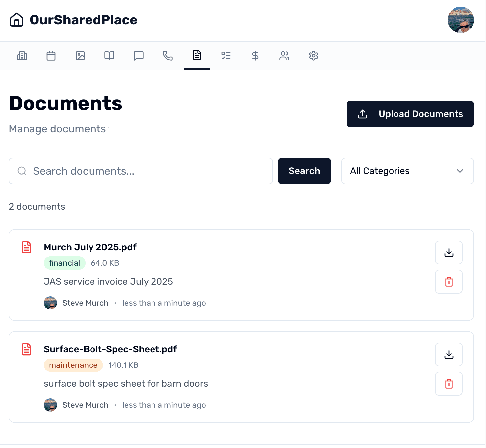Open the tasks checklist section
This screenshot has width=486, height=448.
[x=226, y=56]
